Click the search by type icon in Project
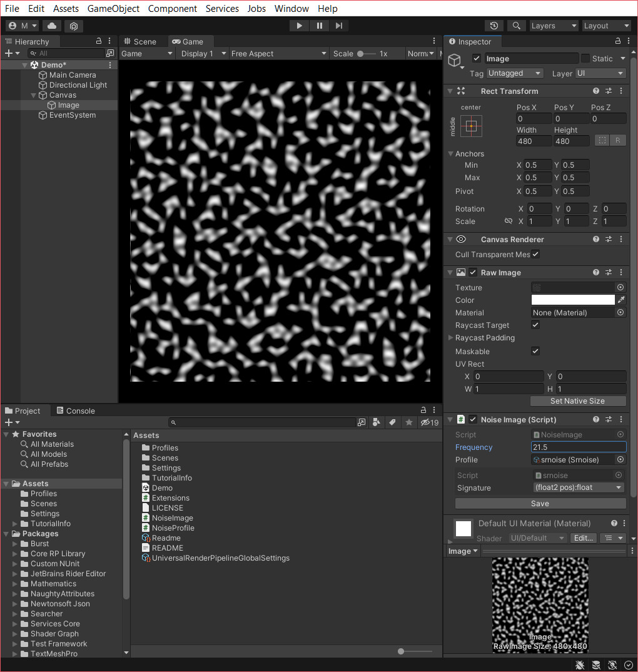 pyautogui.click(x=376, y=422)
